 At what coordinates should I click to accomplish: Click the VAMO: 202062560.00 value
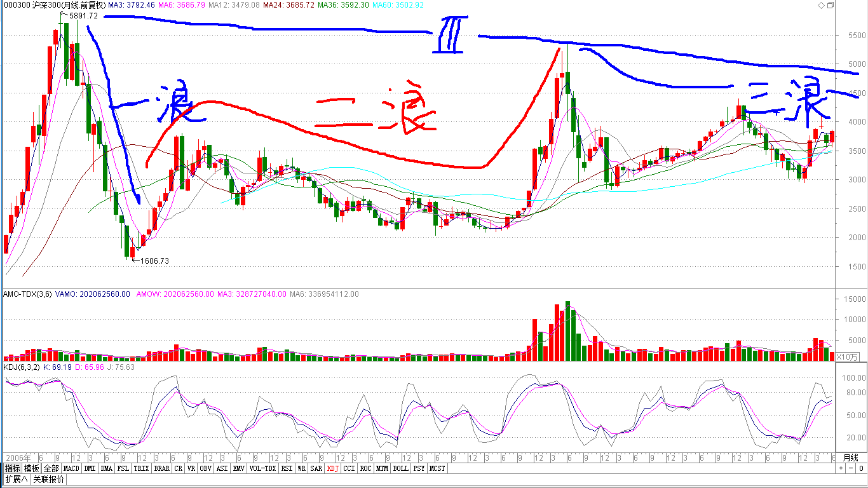pyautogui.click(x=93, y=294)
